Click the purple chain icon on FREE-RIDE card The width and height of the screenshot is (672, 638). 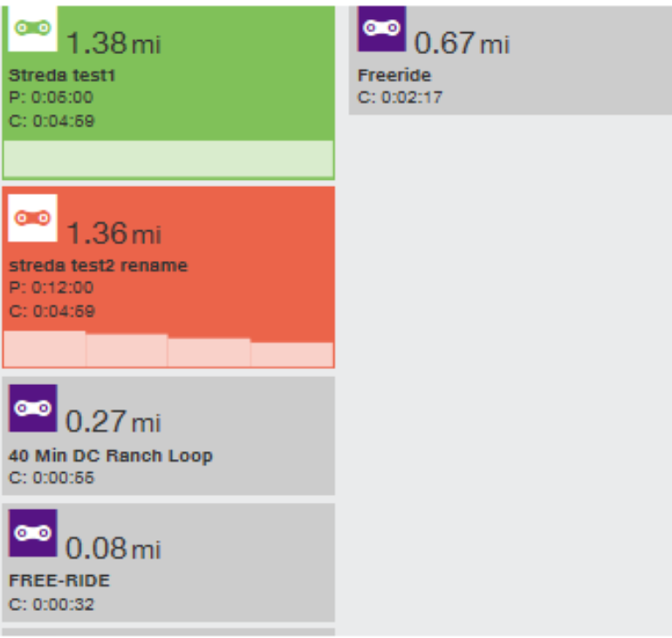point(33,532)
